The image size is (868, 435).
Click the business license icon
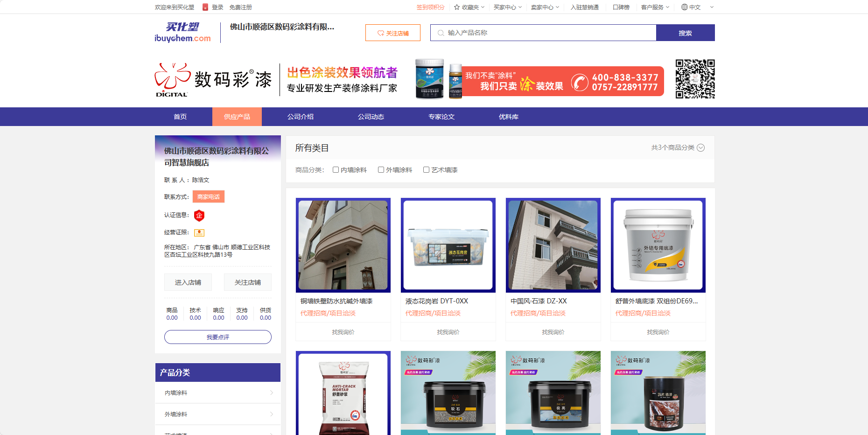click(199, 232)
